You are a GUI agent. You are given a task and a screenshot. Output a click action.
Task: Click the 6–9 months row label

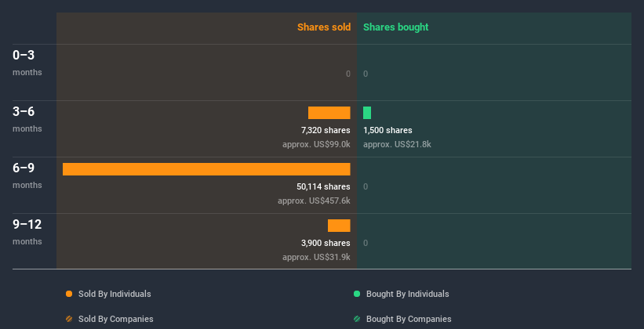coord(27,175)
